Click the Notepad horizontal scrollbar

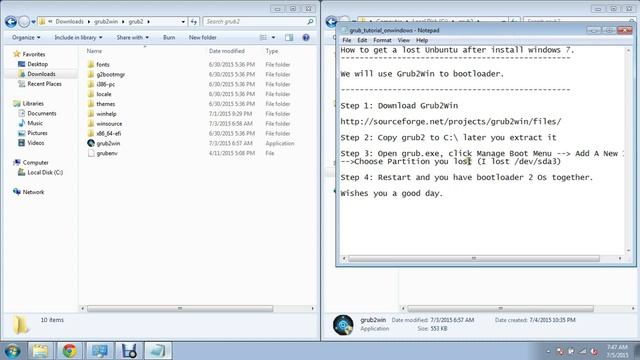coord(473,258)
